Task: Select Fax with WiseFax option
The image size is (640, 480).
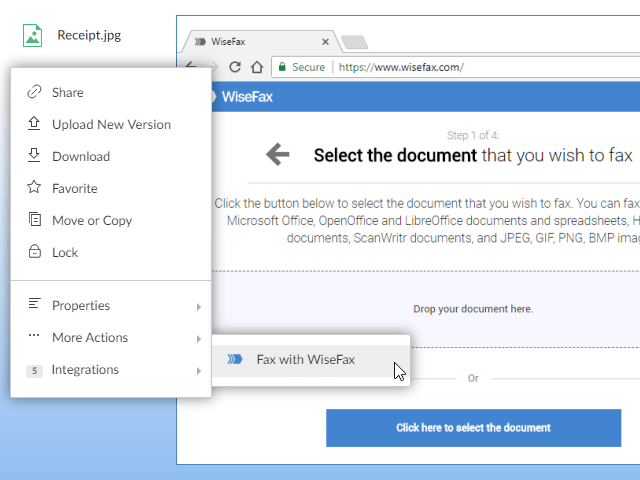Action: click(x=311, y=360)
